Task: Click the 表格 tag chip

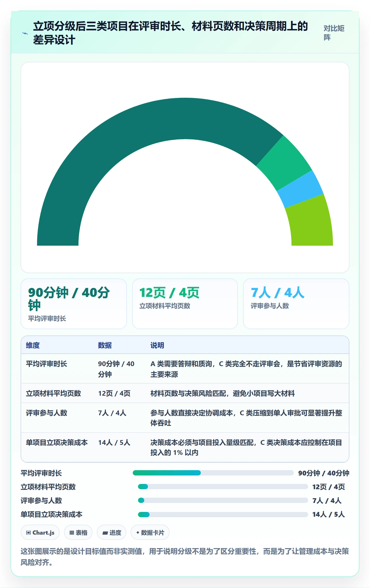Action: click(x=78, y=533)
